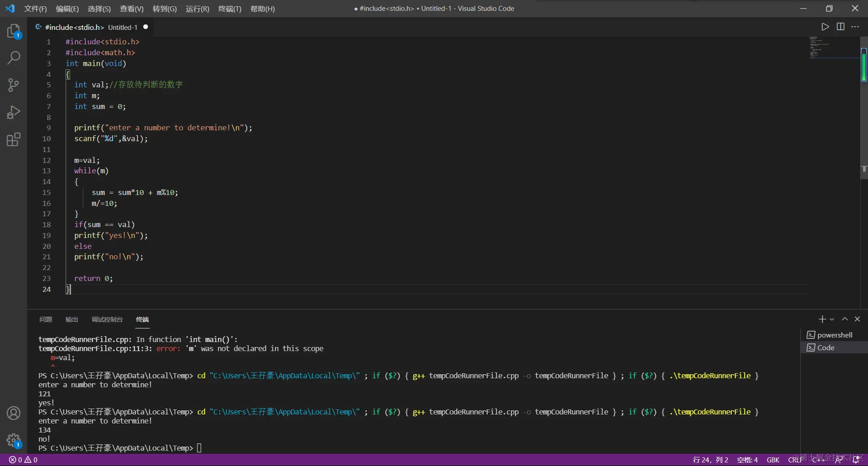The width and height of the screenshot is (868, 466).
Task: Show errors and warnings count in status bar
Action: pyautogui.click(x=24, y=460)
